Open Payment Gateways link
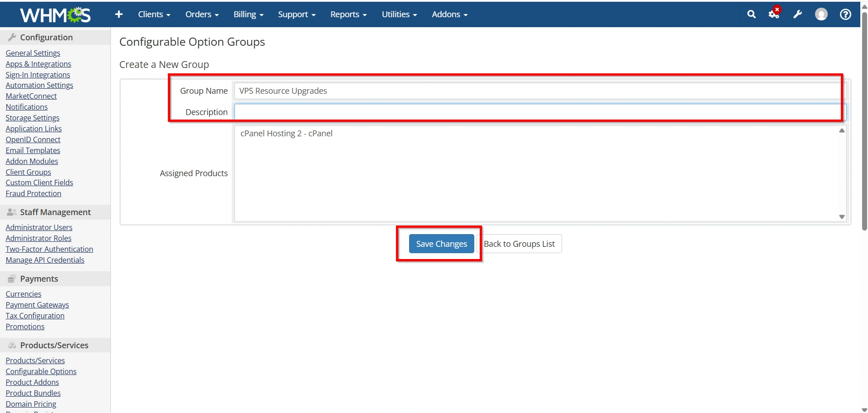Screen dimensions: 868x413 (37, 305)
